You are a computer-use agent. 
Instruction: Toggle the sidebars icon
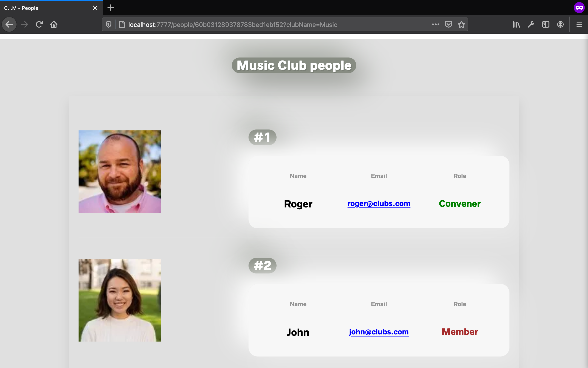(x=546, y=24)
